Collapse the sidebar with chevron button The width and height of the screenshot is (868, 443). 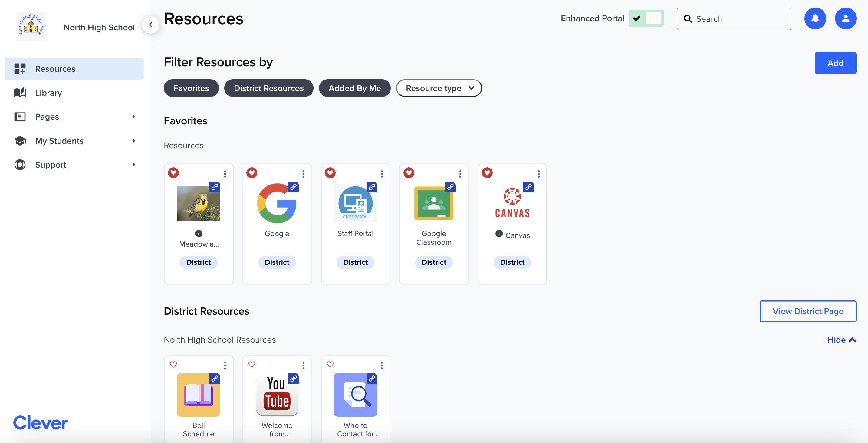tap(151, 25)
